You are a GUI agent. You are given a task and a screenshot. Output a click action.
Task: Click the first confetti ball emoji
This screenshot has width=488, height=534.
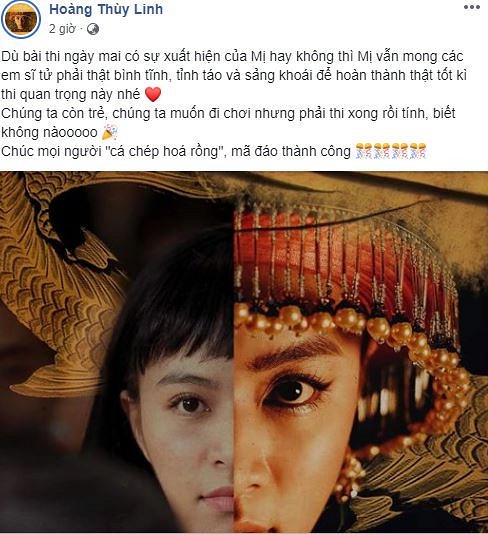click(x=364, y=151)
